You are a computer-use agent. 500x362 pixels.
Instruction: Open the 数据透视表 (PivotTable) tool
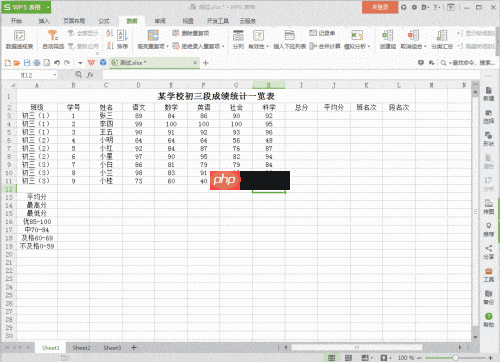tap(19, 39)
